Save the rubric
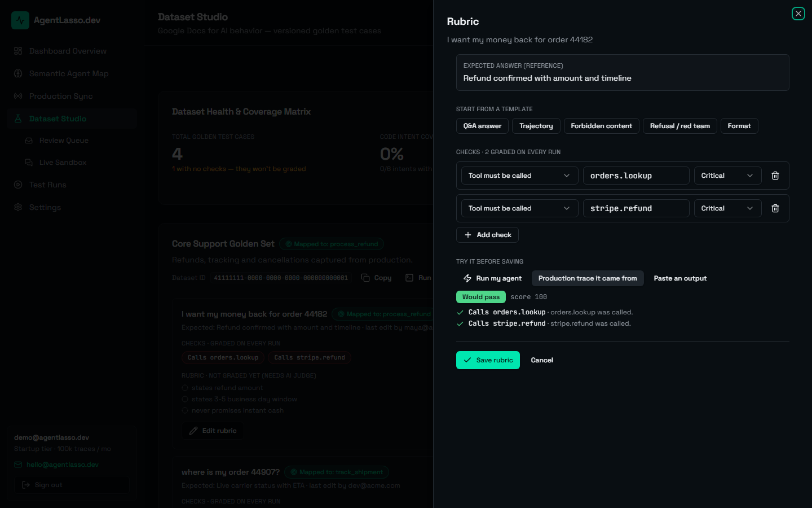Viewport: 812px width, 508px height. [x=488, y=360]
